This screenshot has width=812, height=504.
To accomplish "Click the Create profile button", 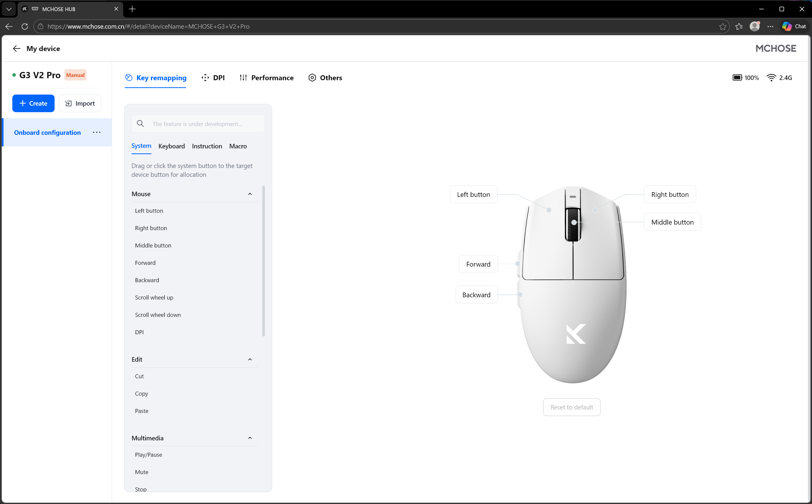I will [33, 103].
